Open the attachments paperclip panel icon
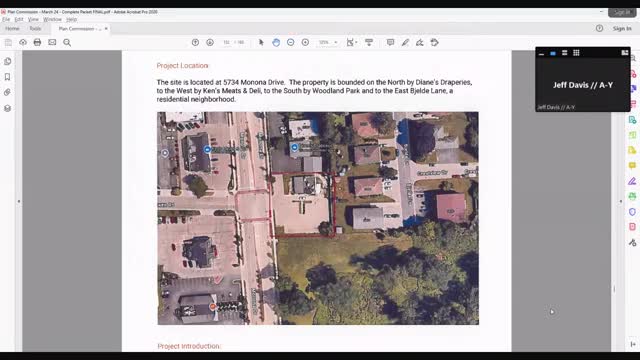This screenshot has height=360, width=640. (7, 92)
